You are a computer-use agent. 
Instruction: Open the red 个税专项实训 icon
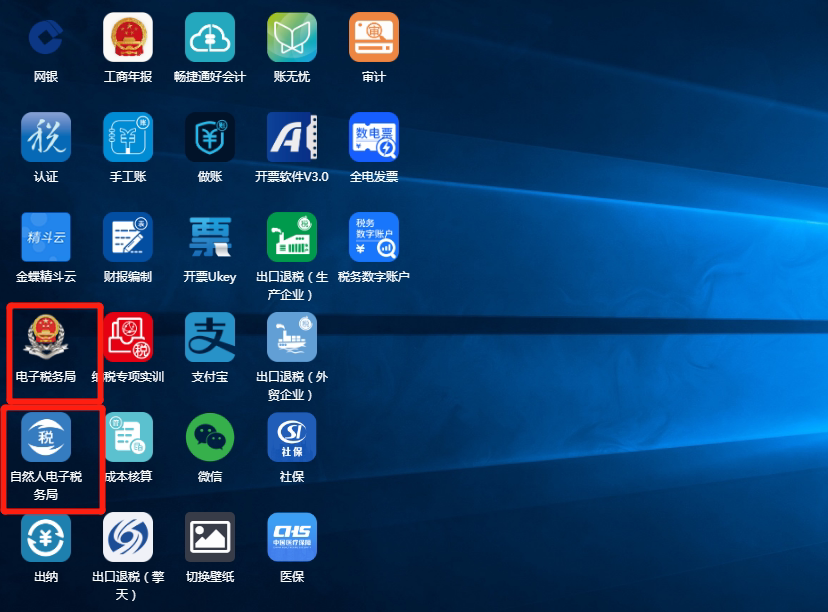pyautogui.click(x=128, y=337)
